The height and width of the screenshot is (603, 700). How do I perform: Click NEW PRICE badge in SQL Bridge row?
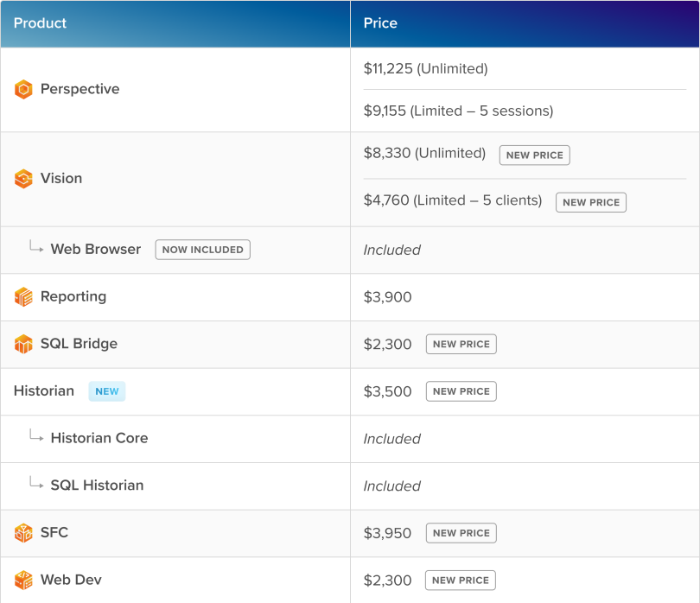pos(461,344)
